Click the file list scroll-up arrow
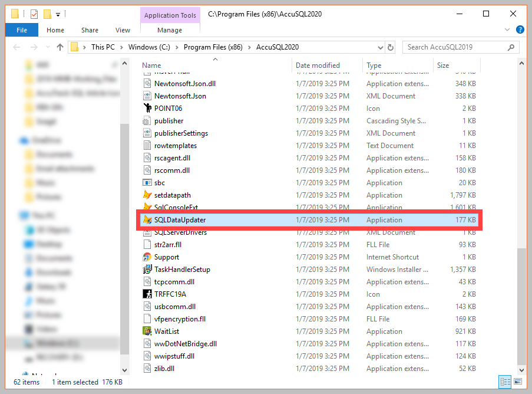The height and width of the screenshot is (394, 532). tap(521, 64)
